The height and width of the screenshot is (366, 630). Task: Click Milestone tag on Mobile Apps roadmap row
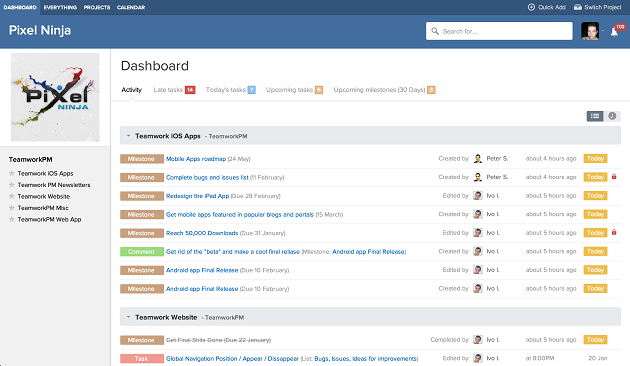[x=142, y=159]
